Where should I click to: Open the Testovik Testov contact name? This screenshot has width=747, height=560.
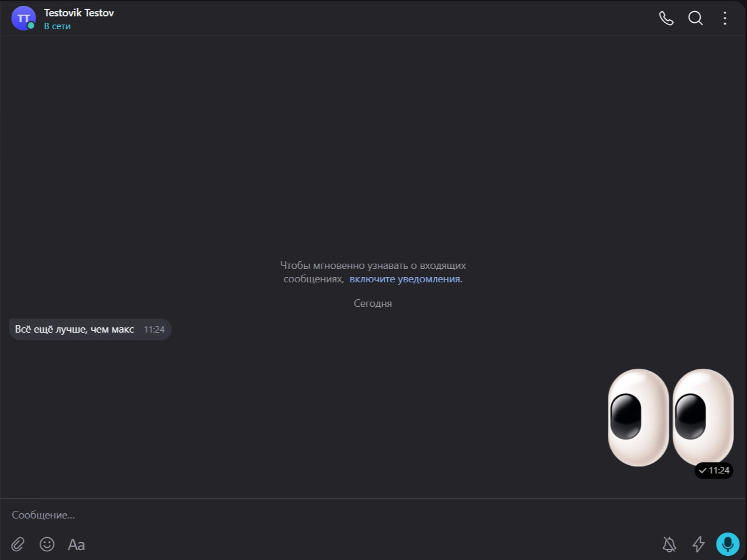point(79,13)
